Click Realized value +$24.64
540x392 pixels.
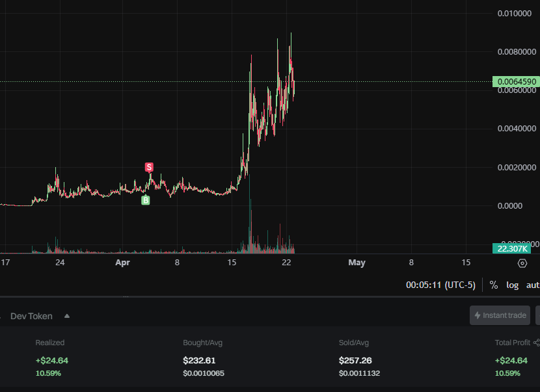52,360
